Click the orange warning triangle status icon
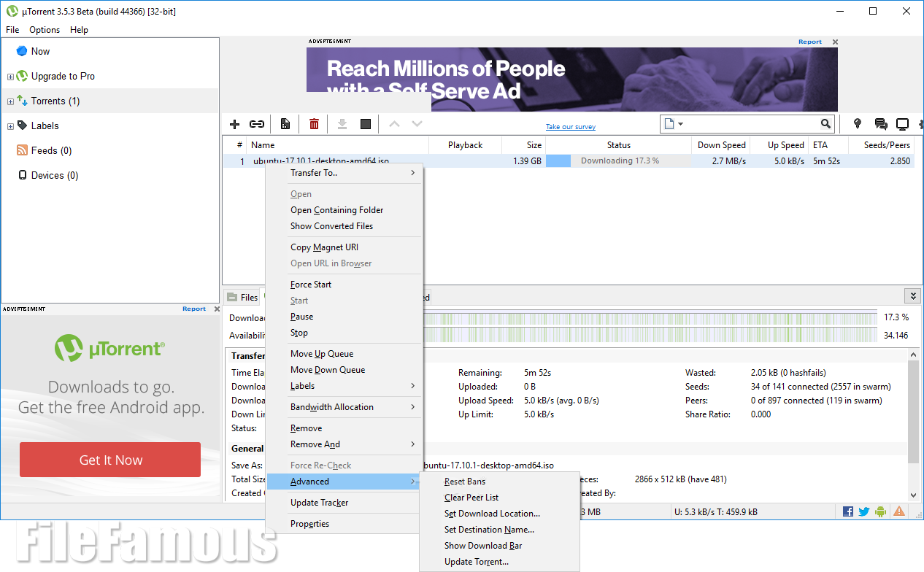This screenshot has height=572, width=924. [899, 511]
